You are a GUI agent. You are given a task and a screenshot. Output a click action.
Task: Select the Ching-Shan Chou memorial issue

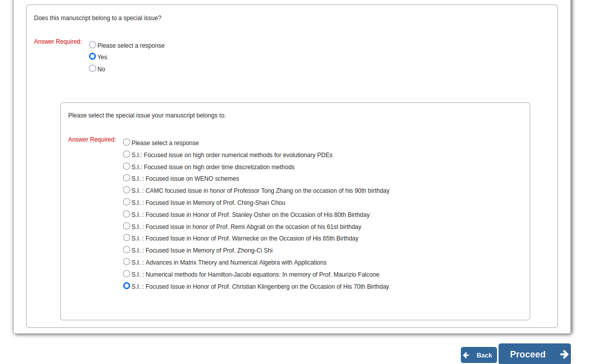(127, 202)
